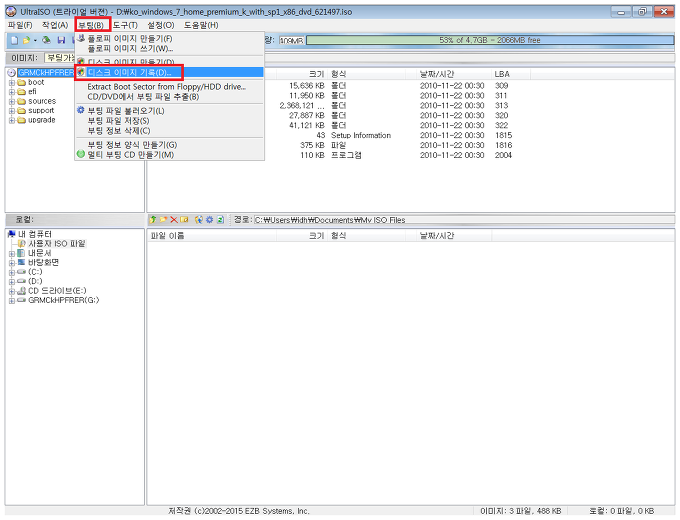Click the 내문서 documents icon
The height and width of the screenshot is (520, 680).
coord(21,253)
